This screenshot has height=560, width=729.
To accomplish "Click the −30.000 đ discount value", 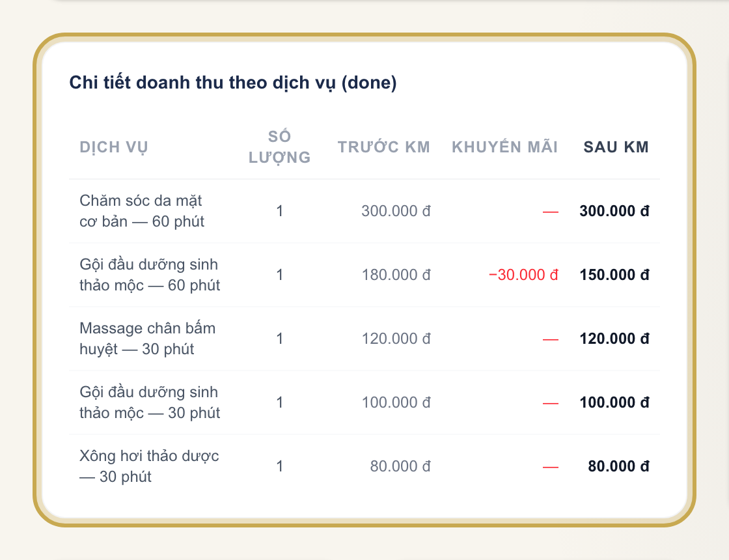I will pos(523,275).
